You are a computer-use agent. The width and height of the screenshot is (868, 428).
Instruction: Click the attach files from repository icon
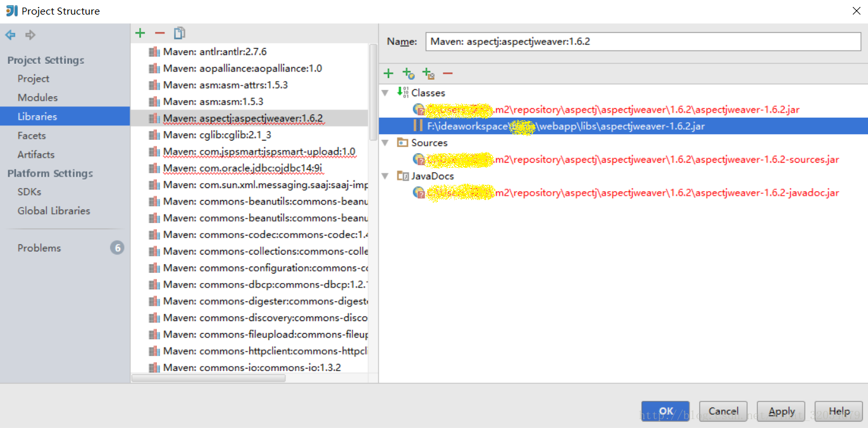coord(409,73)
